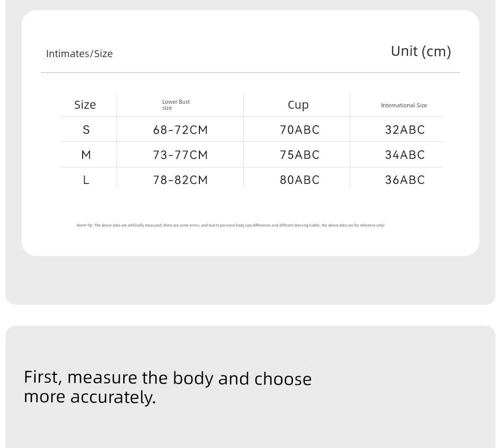Click the Unit (cm) label

click(421, 52)
